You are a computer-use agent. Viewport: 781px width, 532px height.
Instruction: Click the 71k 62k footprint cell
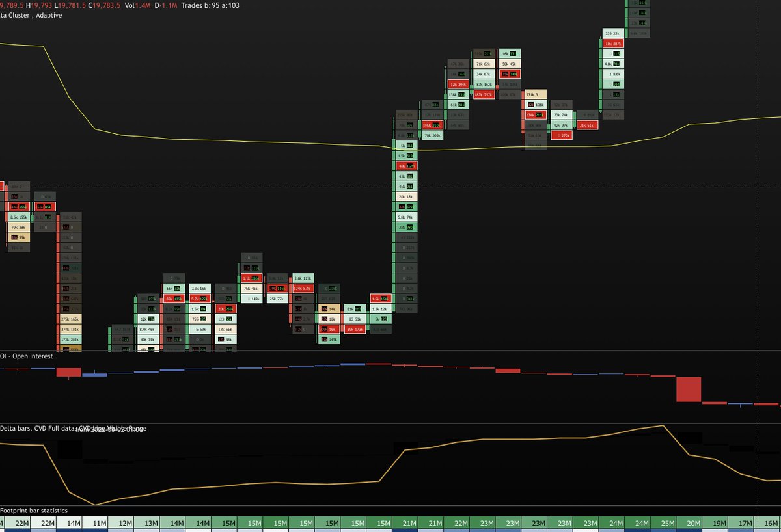[x=484, y=64]
